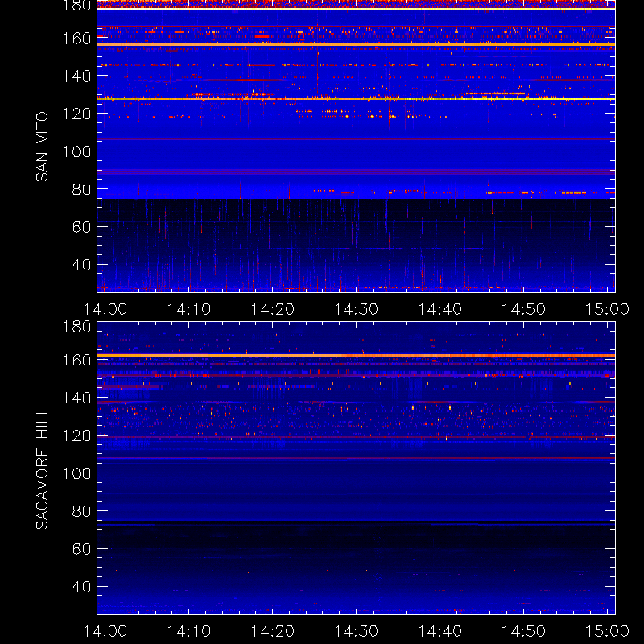Select the 140 tick label on SAN VITO plot
Screen dimensions: 644x644
pos(76,76)
